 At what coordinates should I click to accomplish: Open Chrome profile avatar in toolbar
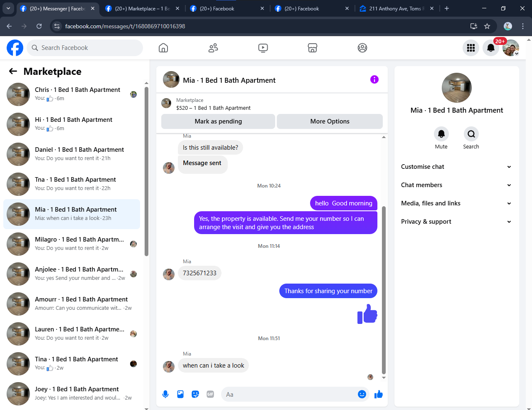pos(508,26)
